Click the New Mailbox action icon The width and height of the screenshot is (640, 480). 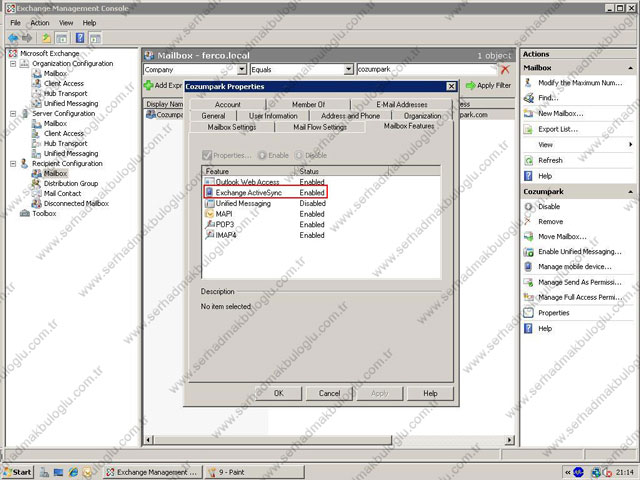pyautogui.click(x=529, y=113)
